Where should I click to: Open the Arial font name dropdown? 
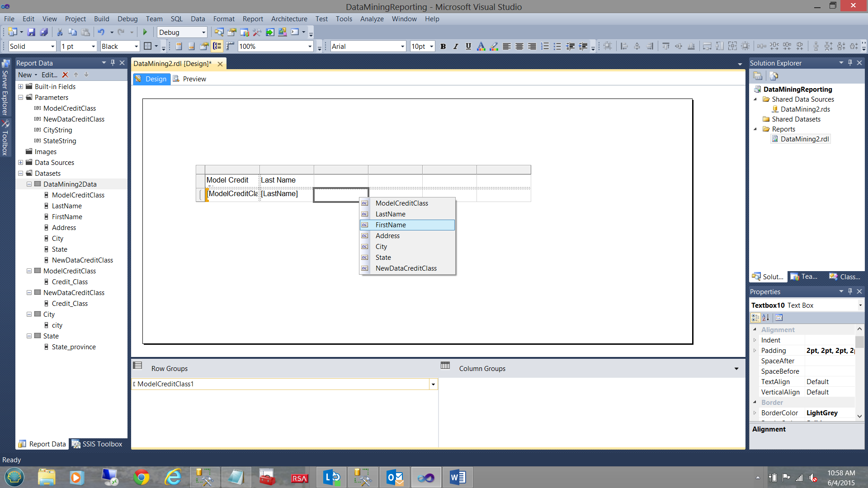[x=402, y=46]
